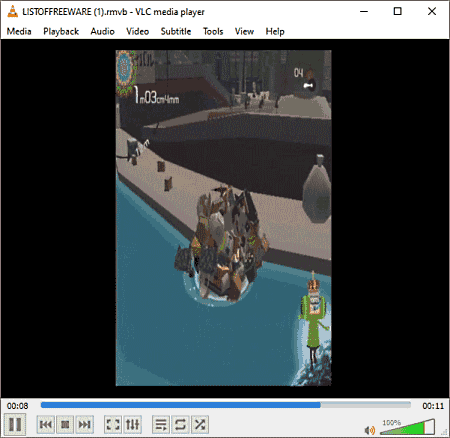This screenshot has width=450, height=438.
Task: Click the VLC cone icon in title bar
Action: click(12, 11)
